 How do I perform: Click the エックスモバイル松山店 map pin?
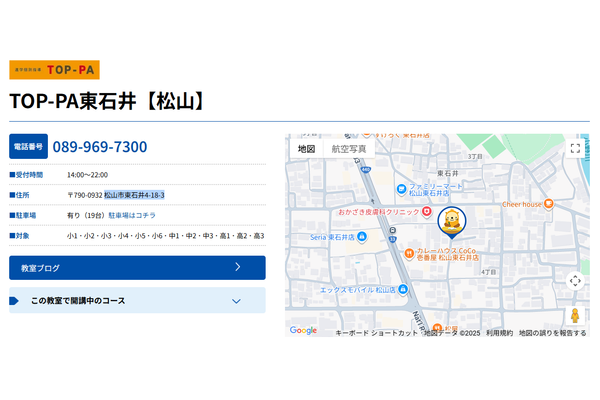coord(403,289)
